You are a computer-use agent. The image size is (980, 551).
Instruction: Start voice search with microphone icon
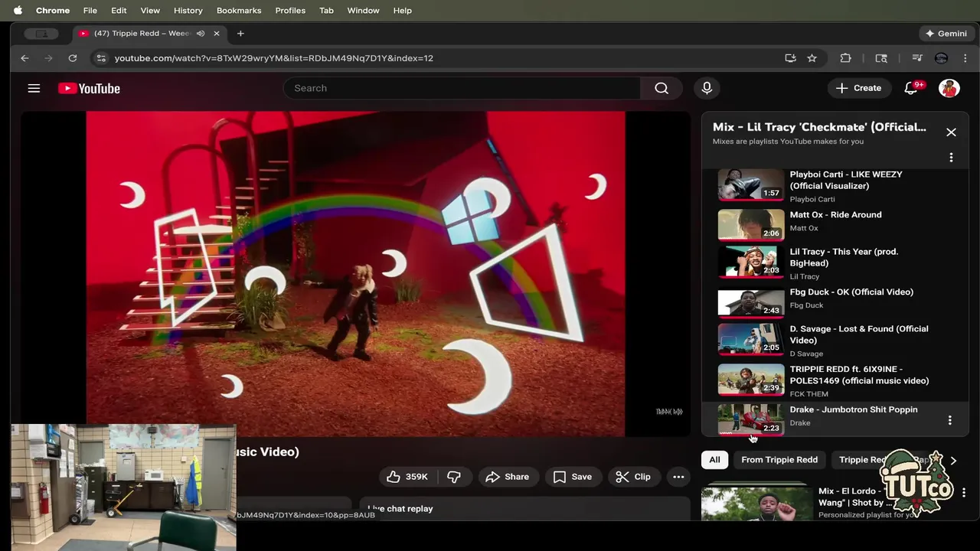pyautogui.click(x=707, y=88)
